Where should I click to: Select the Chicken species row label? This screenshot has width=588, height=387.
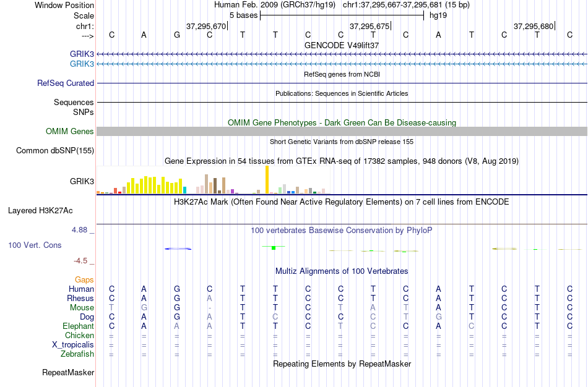click(79, 335)
